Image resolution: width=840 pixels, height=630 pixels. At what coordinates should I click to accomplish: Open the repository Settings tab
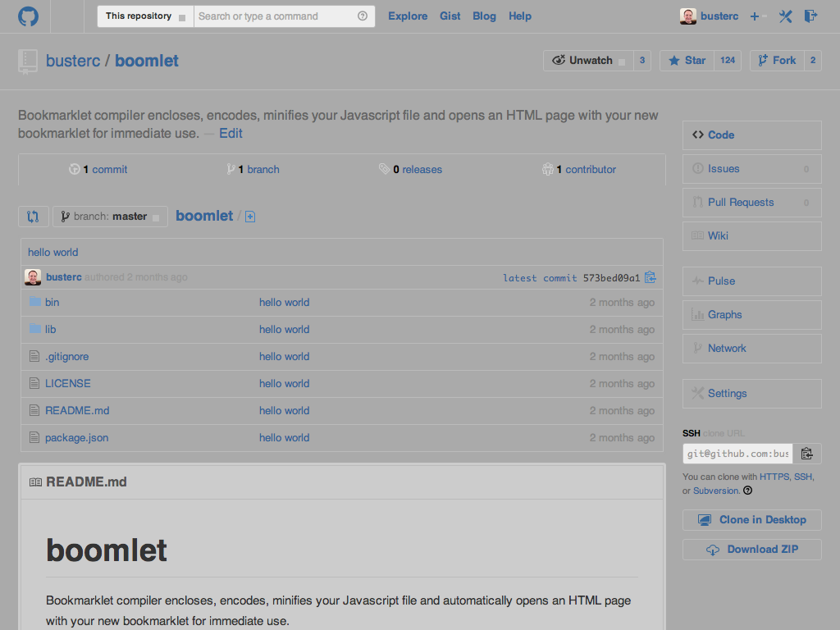751,393
